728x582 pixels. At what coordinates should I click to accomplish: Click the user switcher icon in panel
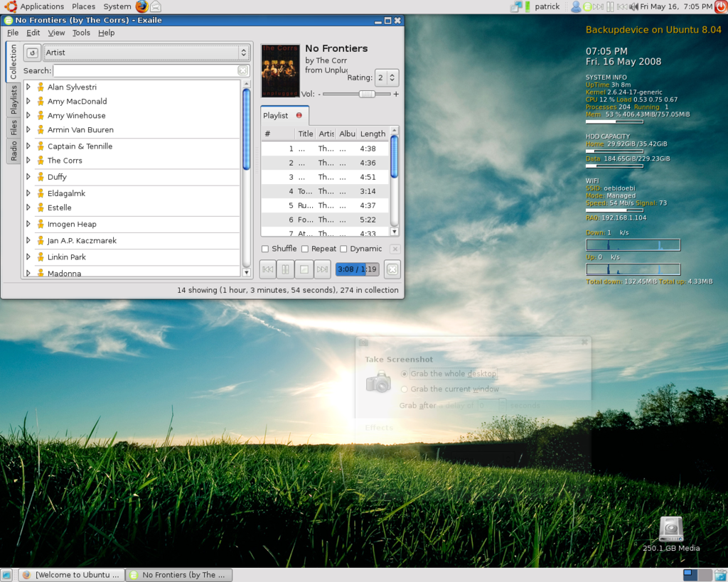point(576,6)
